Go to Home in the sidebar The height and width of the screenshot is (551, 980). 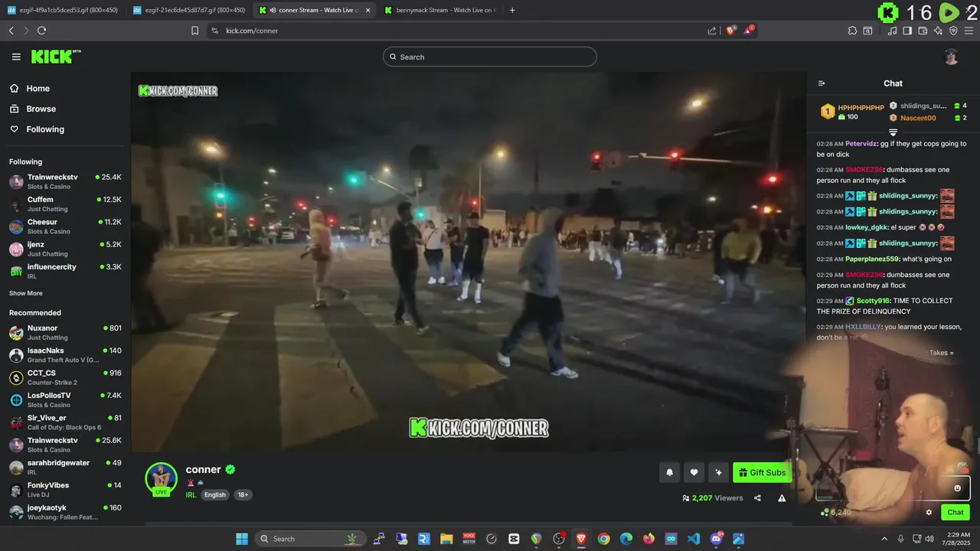[65, 88]
